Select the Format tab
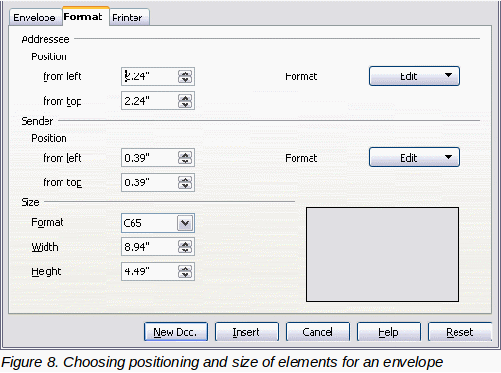This screenshot has width=501, height=373. coord(85,16)
